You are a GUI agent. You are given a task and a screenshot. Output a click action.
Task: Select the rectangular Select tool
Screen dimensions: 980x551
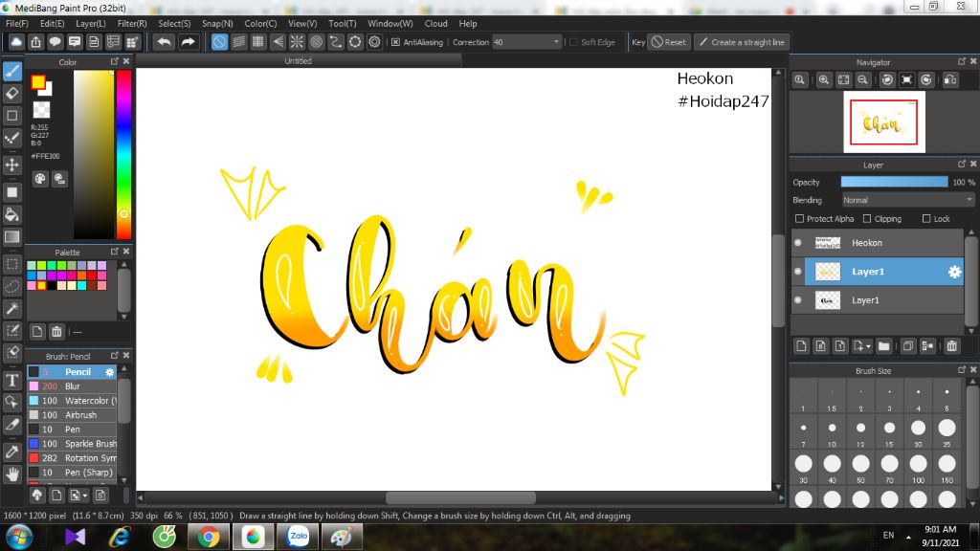[11, 264]
